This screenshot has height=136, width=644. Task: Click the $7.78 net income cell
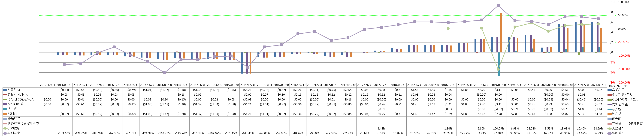tap(498, 114)
